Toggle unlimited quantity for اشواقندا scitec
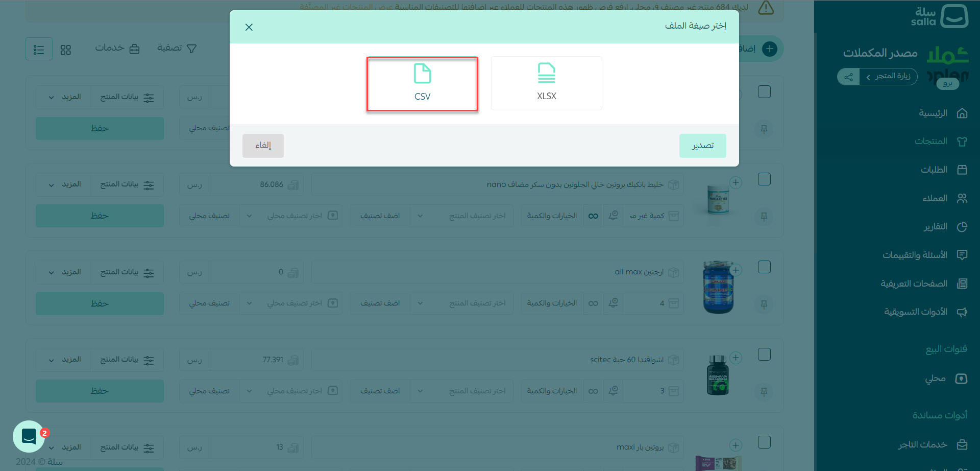The height and width of the screenshot is (471, 980). click(x=593, y=391)
